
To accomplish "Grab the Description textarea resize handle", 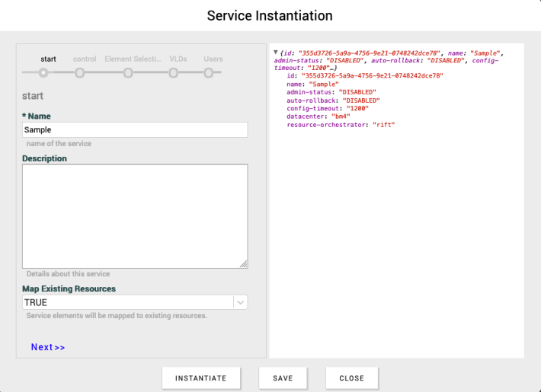I will pyautogui.click(x=244, y=264).
